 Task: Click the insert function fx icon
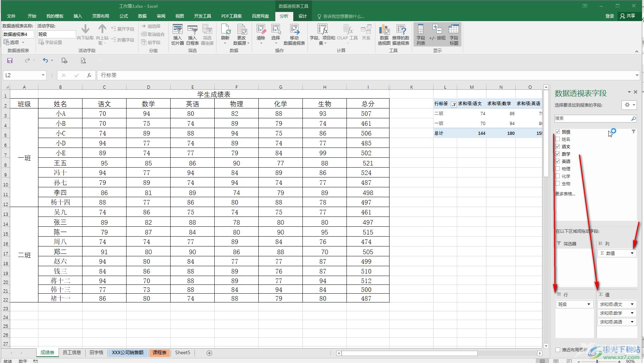click(89, 75)
